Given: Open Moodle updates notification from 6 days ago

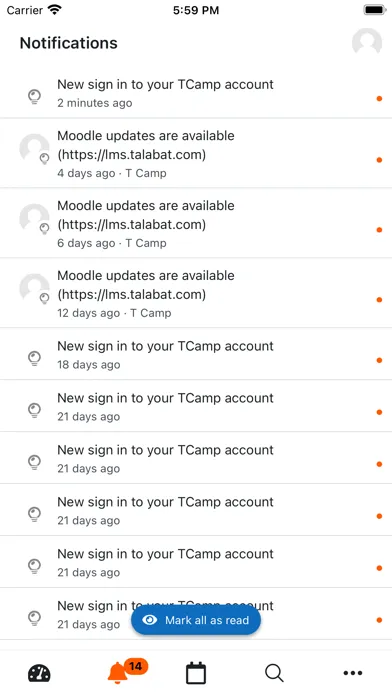Looking at the screenshot, I should pos(196,223).
